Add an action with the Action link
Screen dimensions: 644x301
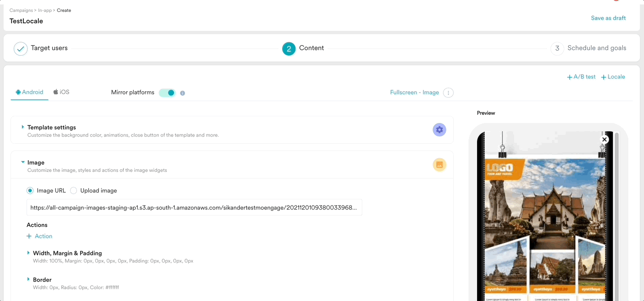click(39, 235)
